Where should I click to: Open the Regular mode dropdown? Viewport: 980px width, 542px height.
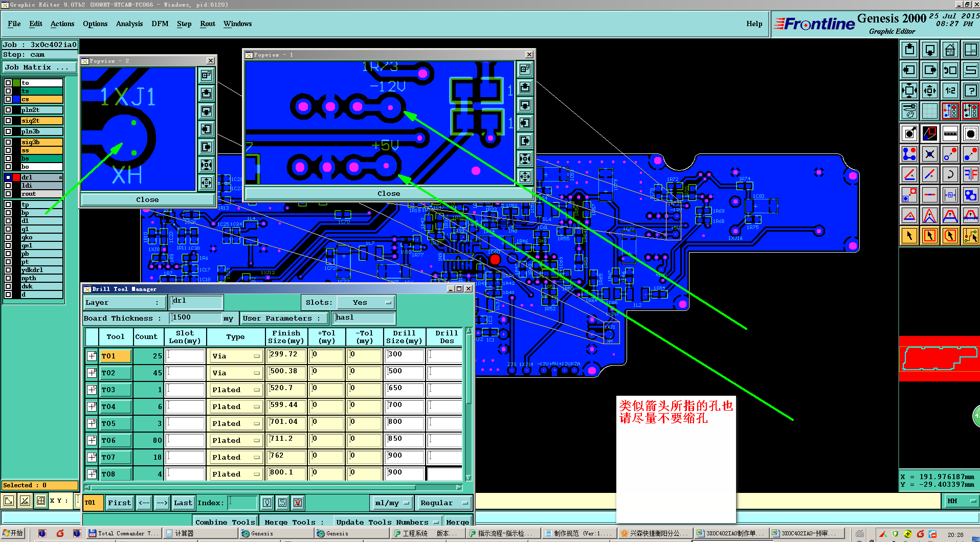(x=443, y=503)
